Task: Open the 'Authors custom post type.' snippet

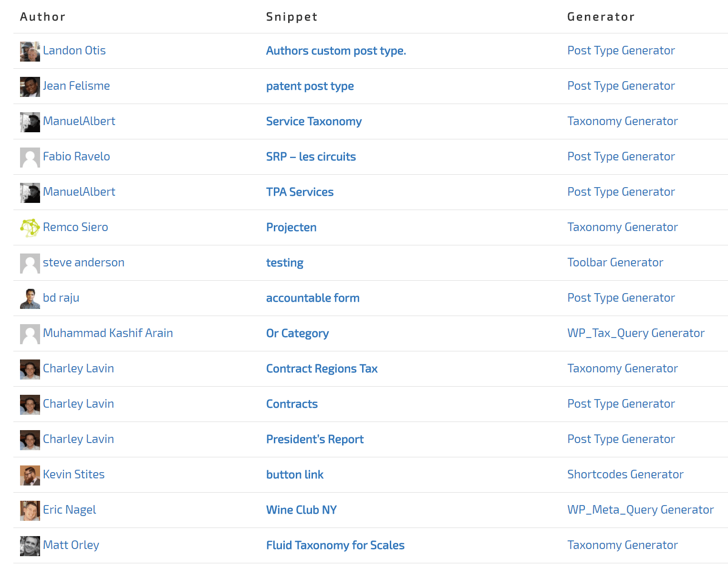Action: [336, 51]
